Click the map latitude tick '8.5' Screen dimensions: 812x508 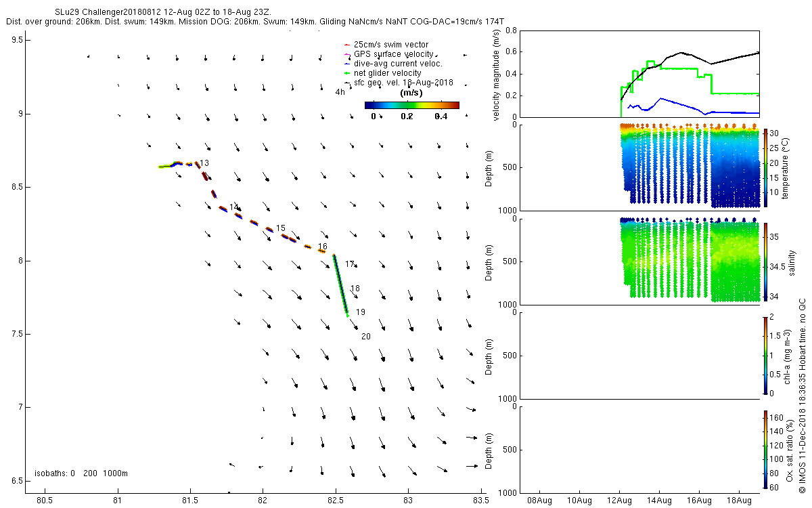18,187
